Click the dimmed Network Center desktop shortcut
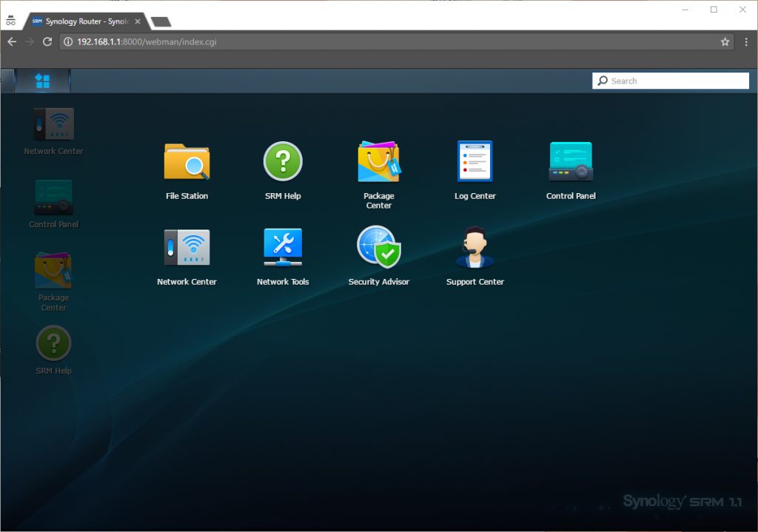Viewport: 758px width, 532px height. point(53,132)
